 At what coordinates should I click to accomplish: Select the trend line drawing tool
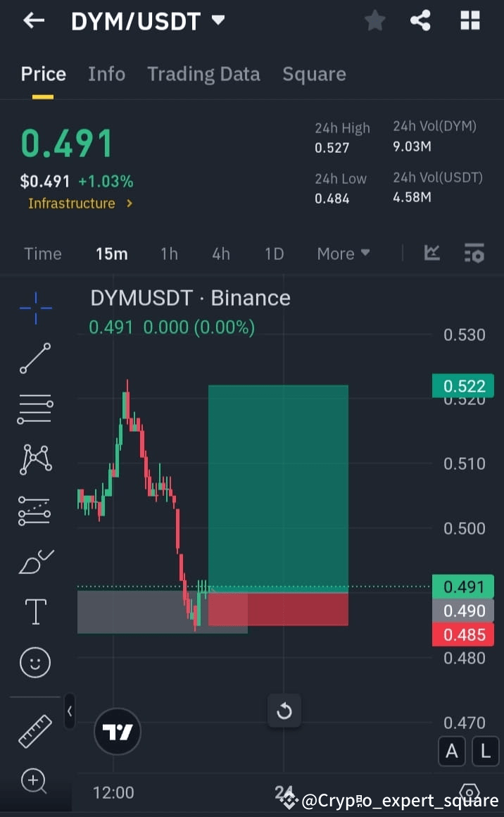pyautogui.click(x=35, y=358)
